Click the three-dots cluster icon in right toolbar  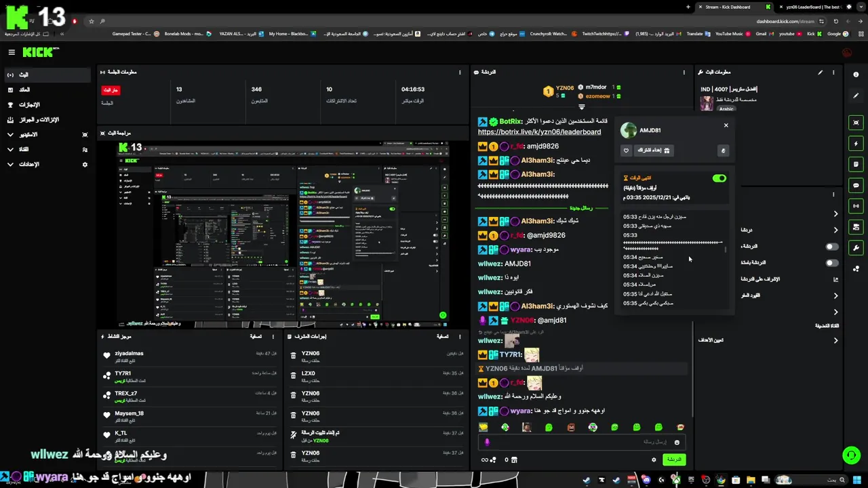click(856, 268)
